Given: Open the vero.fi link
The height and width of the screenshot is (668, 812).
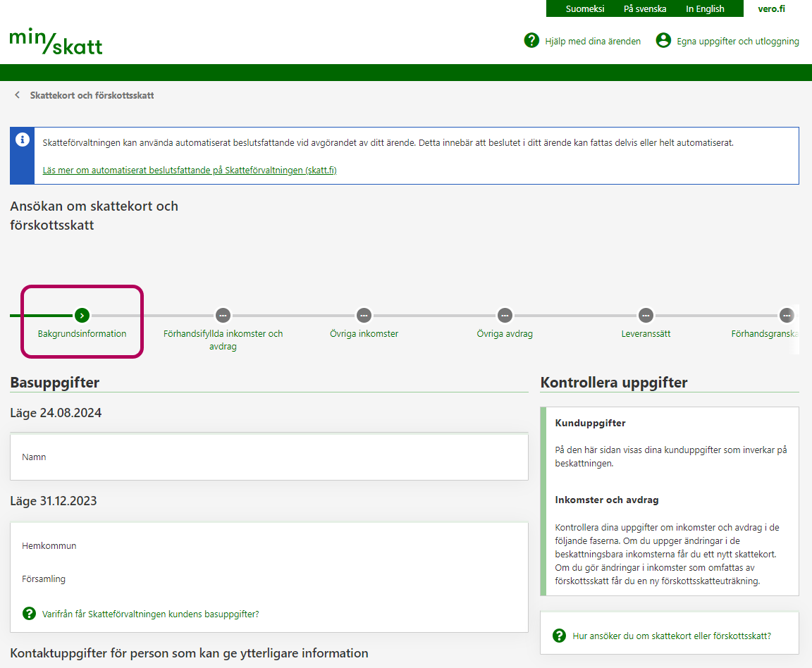Looking at the screenshot, I should [x=771, y=9].
